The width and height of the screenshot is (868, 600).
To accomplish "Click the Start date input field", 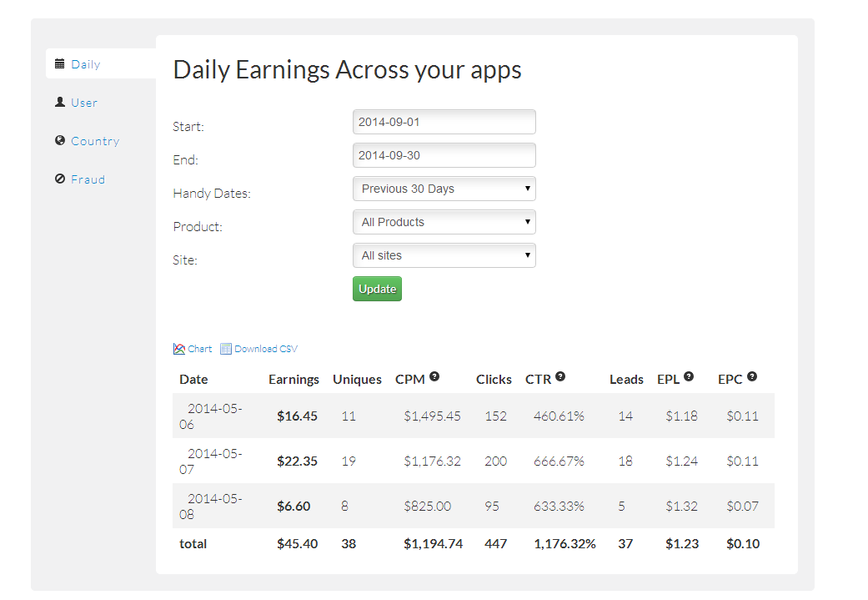I will click(x=444, y=122).
